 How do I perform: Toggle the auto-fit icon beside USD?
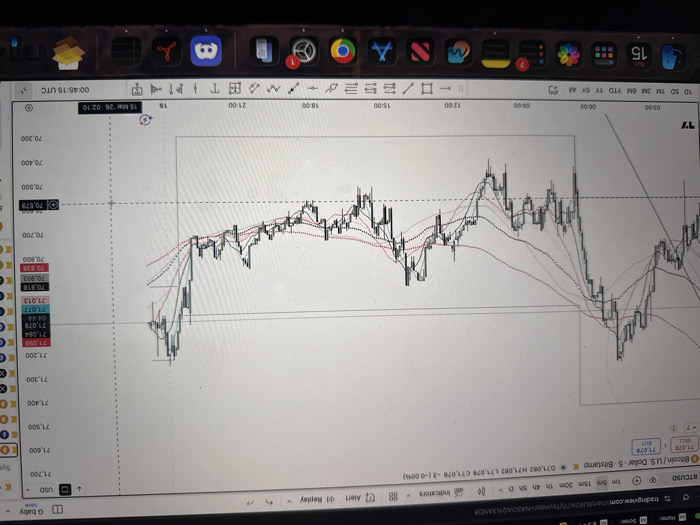click(65, 489)
